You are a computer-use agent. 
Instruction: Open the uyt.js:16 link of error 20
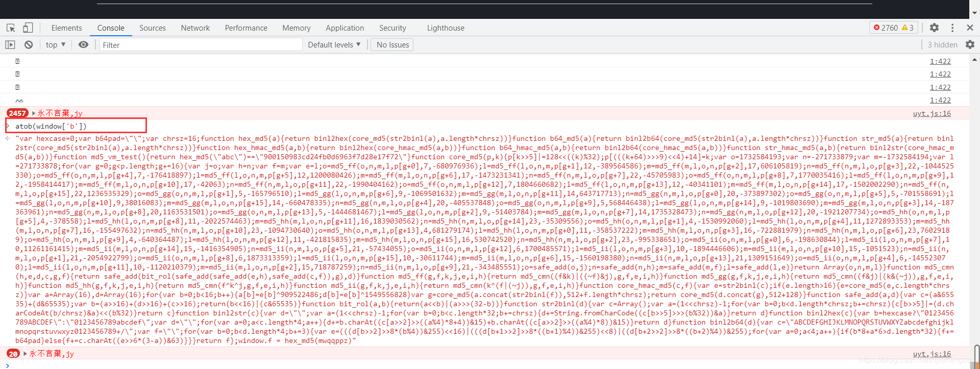(932, 354)
